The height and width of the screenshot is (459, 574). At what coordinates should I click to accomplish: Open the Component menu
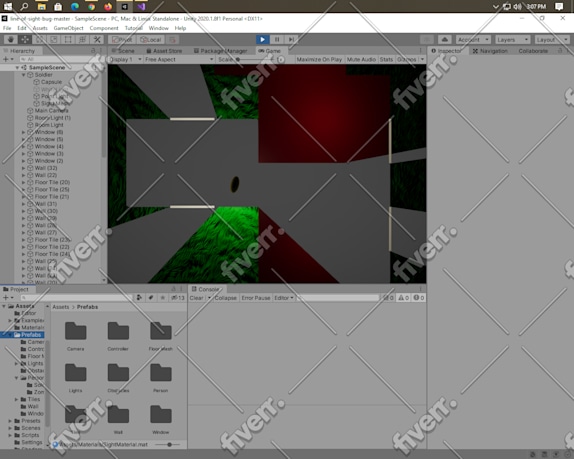[104, 28]
